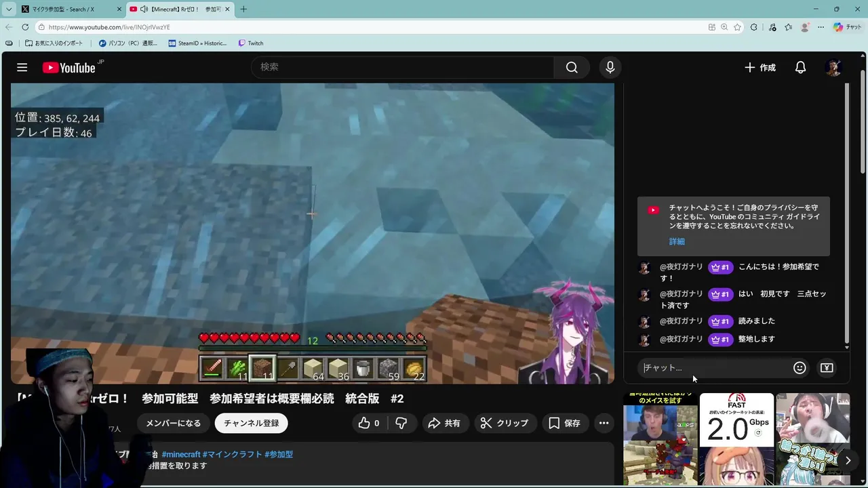Click the 共有 share button
This screenshot has width=868, height=488.
point(444,423)
